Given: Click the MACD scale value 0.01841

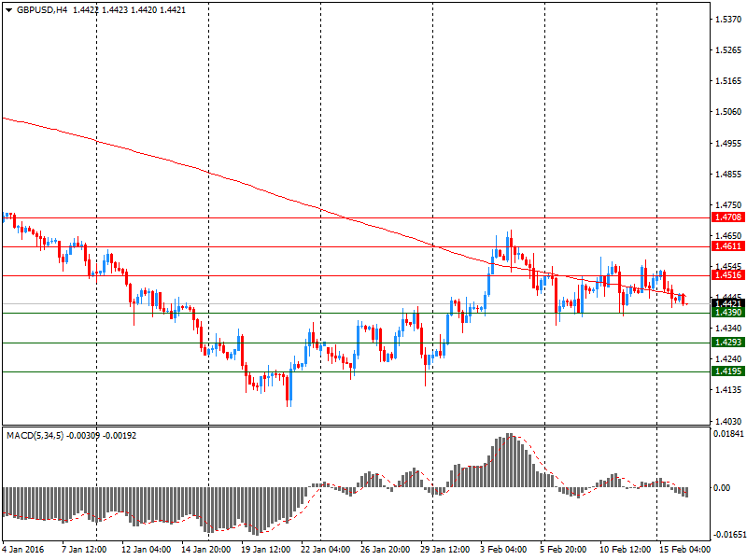Looking at the screenshot, I should tap(728, 433).
